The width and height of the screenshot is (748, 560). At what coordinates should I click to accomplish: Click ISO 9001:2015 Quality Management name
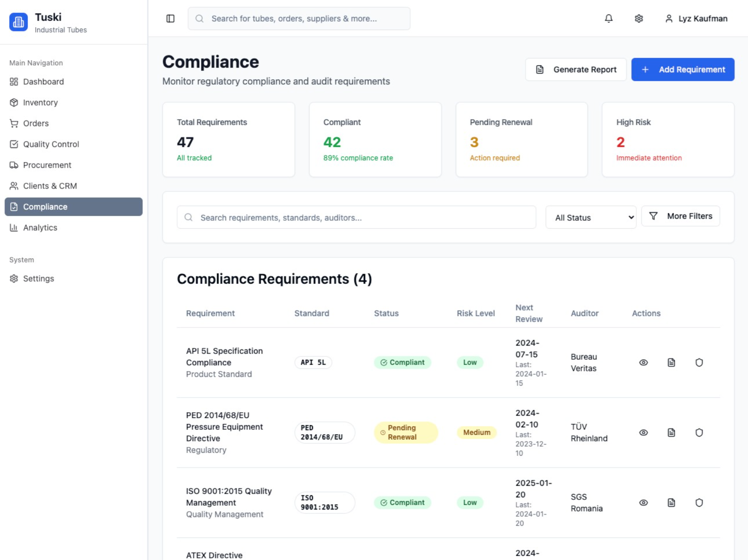click(229, 497)
